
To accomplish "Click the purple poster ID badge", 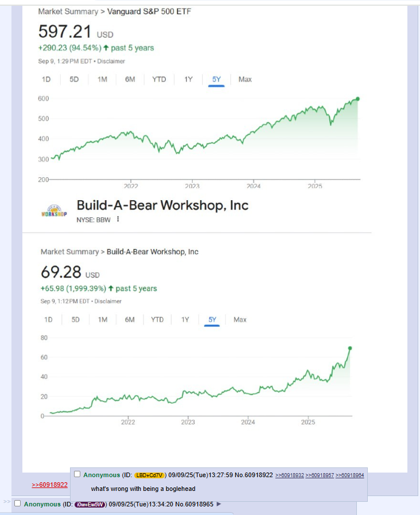I will click(91, 504).
